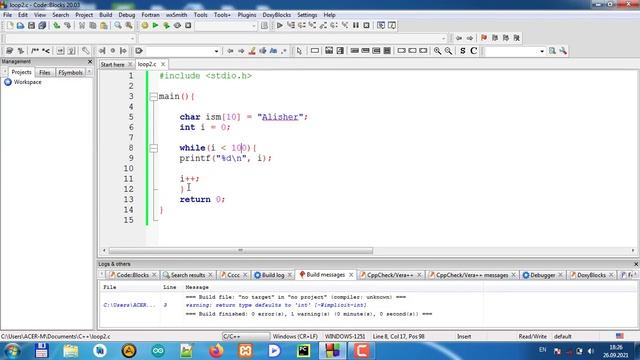This screenshot has width=640, height=360.
Task: Show next Management panel tabs with right arrow
Action: (x=89, y=72)
